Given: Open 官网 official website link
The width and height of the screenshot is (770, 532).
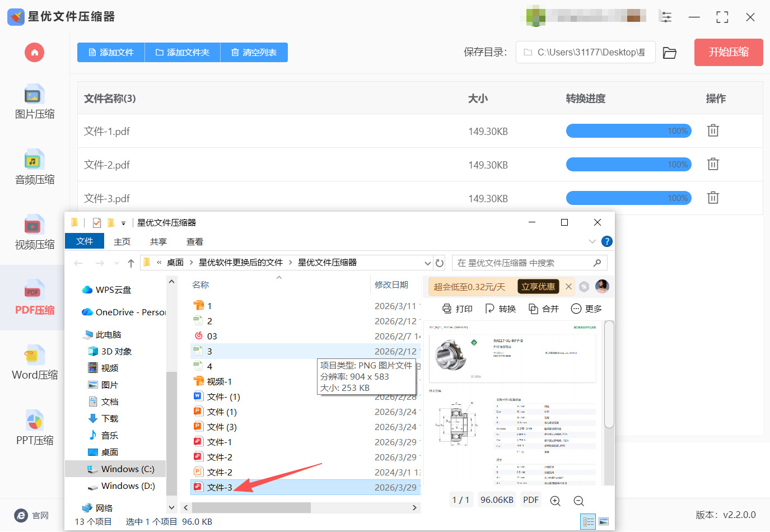Looking at the screenshot, I should pyautogui.click(x=32, y=516).
